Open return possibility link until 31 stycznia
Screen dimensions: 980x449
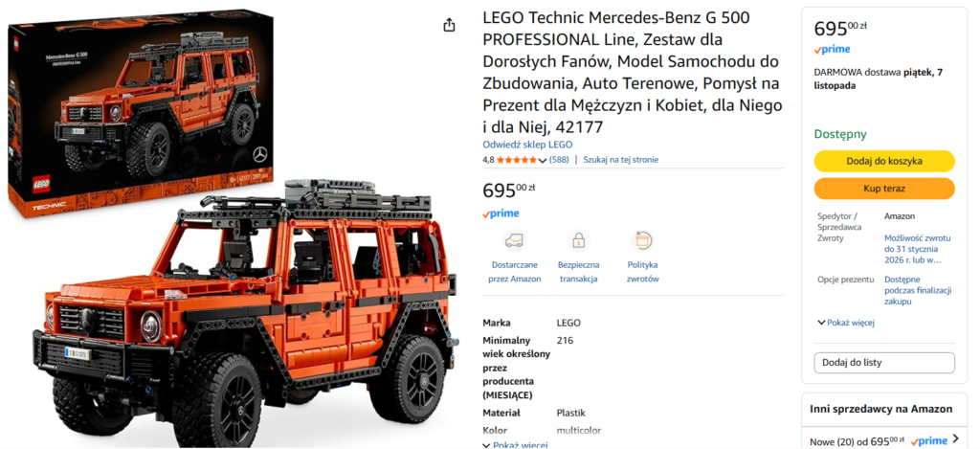pos(918,249)
